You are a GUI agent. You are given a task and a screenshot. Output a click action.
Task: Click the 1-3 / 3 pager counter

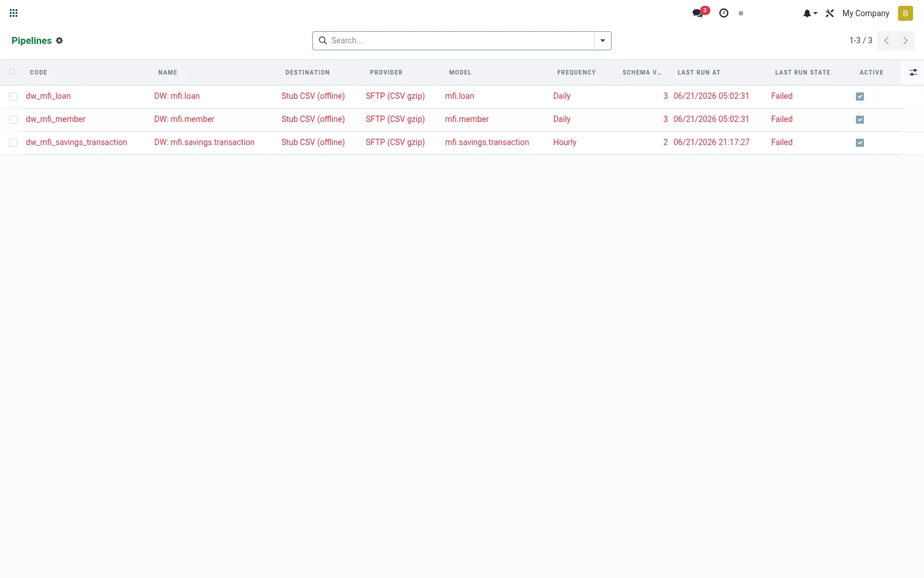pyautogui.click(x=860, y=40)
